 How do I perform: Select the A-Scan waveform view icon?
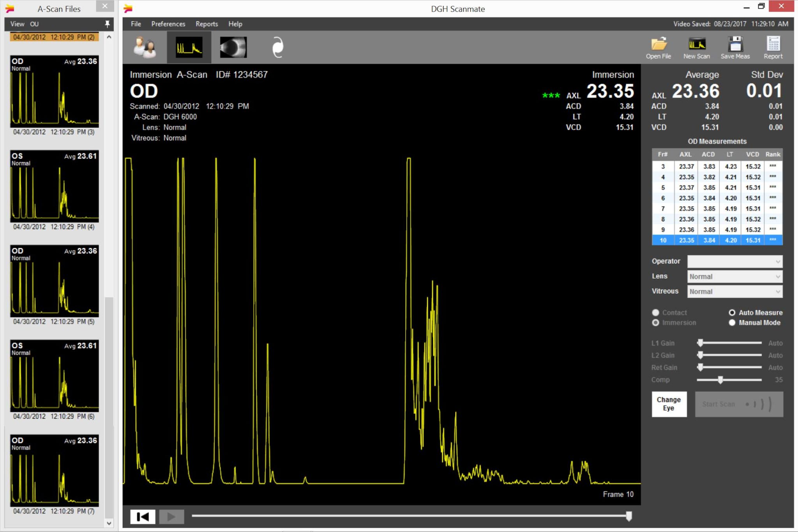[189, 48]
